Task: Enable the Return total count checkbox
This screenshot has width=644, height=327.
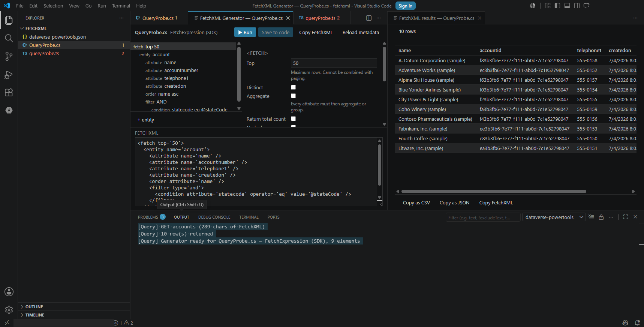Action: click(294, 119)
